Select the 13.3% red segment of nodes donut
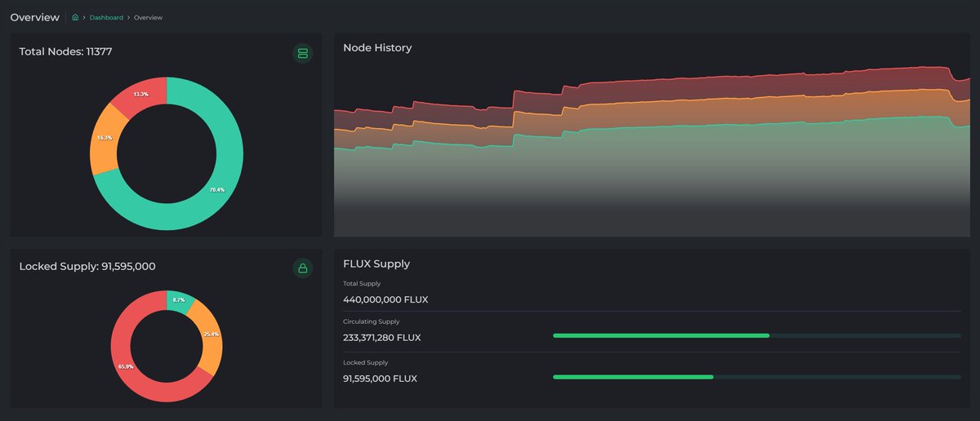980x421 pixels. tap(140, 94)
